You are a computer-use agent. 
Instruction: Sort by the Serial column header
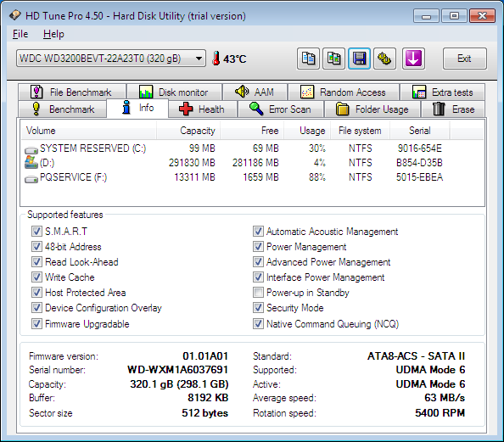[x=420, y=131]
